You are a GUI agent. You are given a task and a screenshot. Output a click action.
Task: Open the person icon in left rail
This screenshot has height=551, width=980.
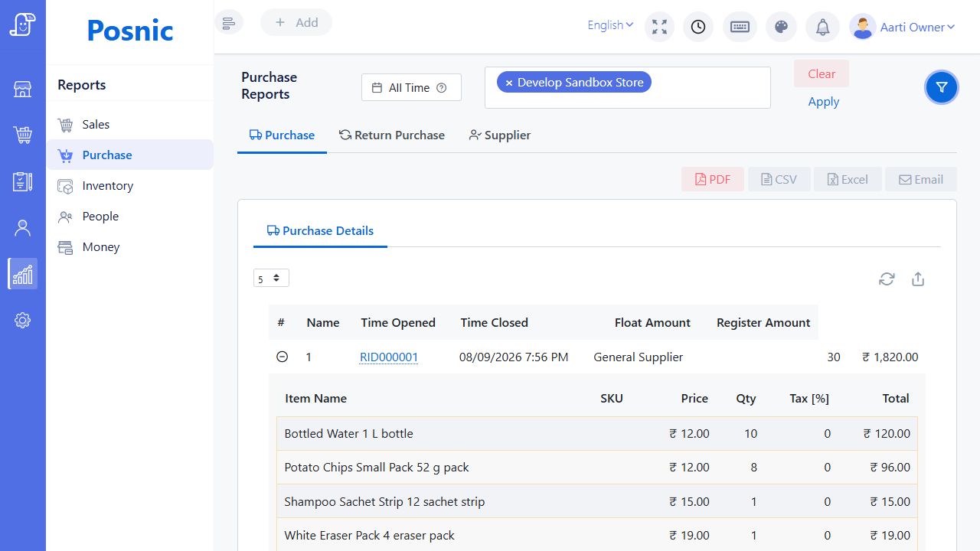coord(22,227)
